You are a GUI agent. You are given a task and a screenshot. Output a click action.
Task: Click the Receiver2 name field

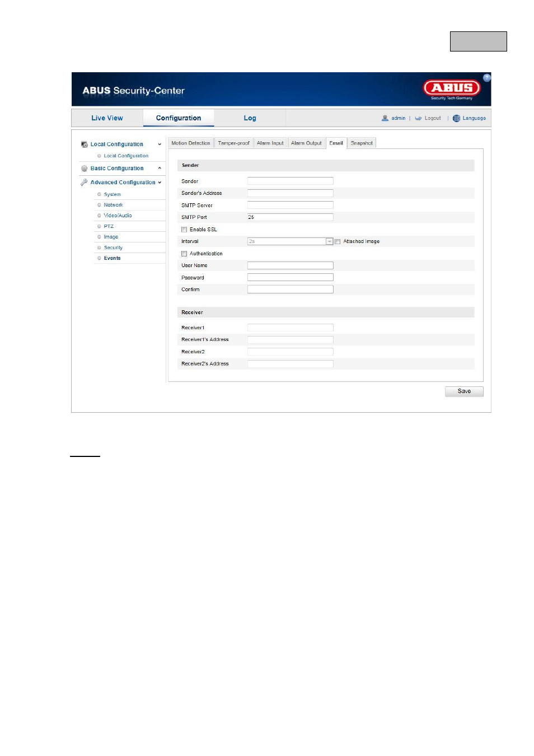click(x=291, y=352)
